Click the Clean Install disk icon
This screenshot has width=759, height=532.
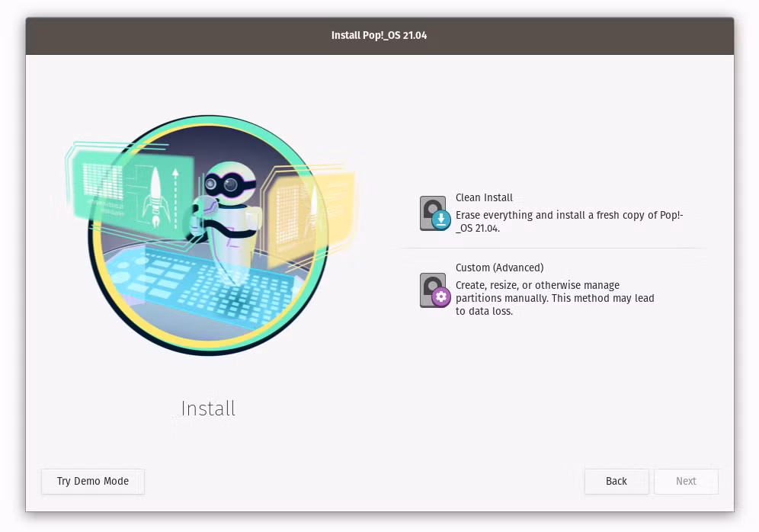pyautogui.click(x=435, y=213)
